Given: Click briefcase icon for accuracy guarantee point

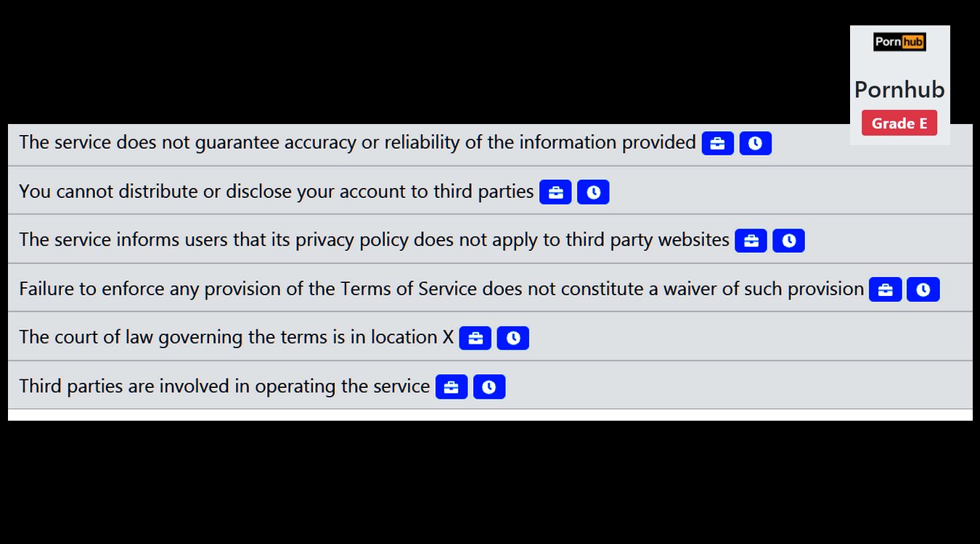Looking at the screenshot, I should (x=717, y=144).
